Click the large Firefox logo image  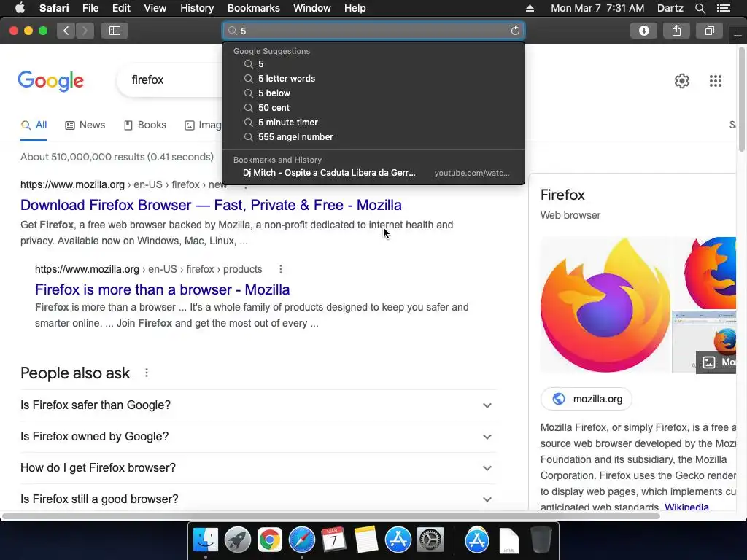[605, 305]
